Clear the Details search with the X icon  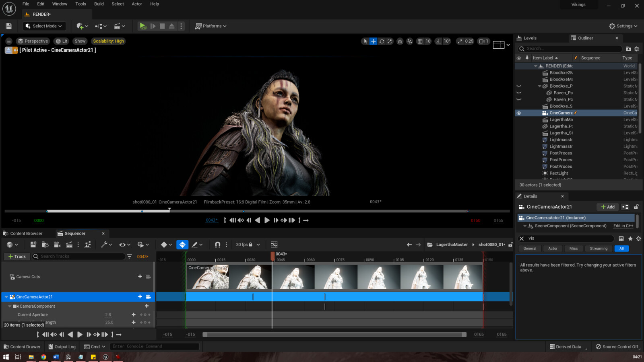(522, 239)
